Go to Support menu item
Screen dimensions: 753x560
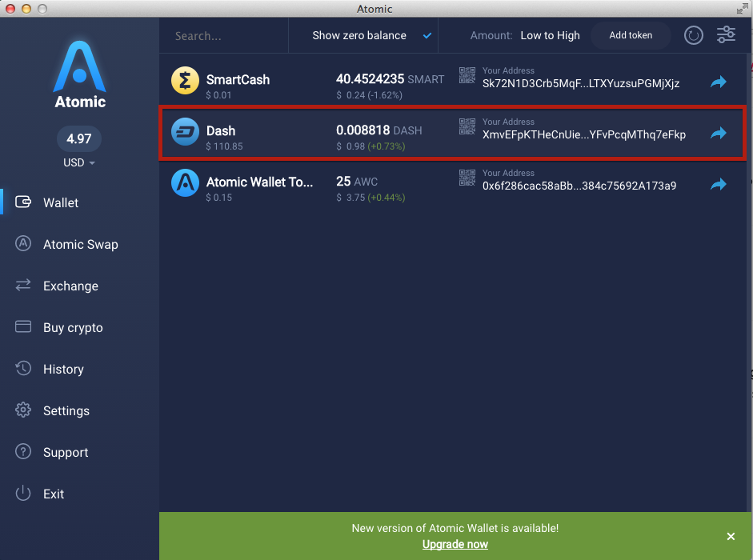pos(66,453)
